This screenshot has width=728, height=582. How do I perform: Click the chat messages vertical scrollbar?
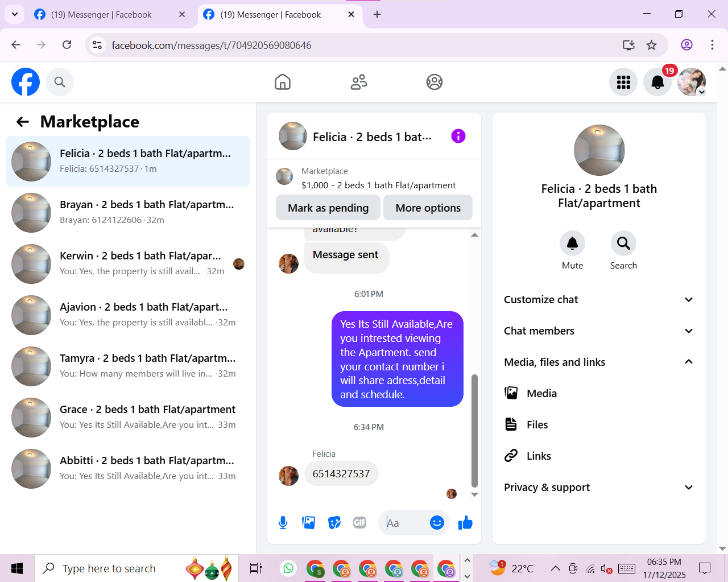point(474,431)
